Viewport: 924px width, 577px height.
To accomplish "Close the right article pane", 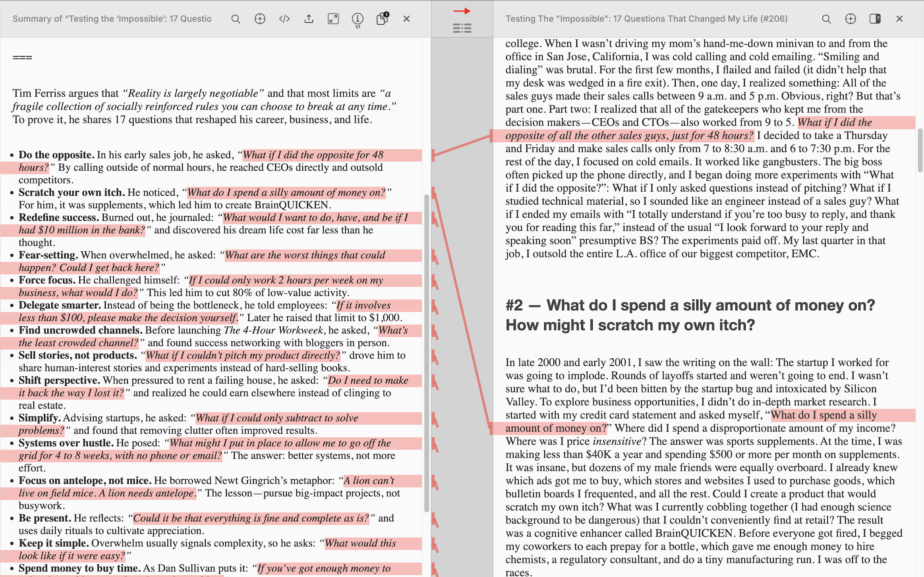I will pos(899,19).
